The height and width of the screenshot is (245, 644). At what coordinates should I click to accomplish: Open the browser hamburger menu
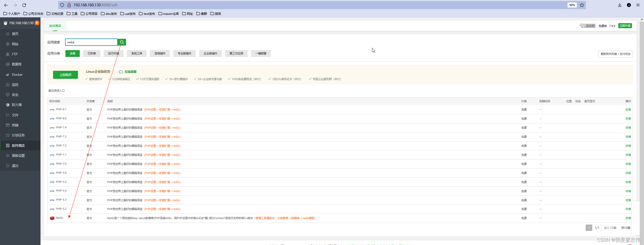coord(638,5)
